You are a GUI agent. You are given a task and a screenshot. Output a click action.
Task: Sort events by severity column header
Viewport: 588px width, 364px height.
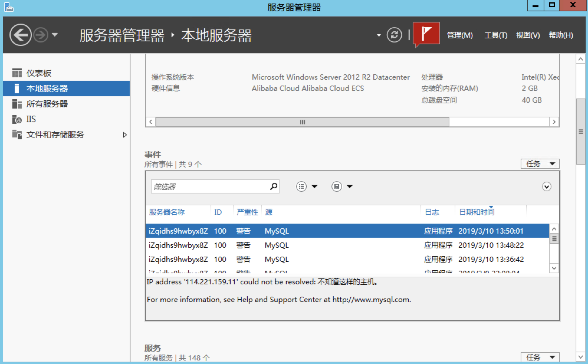pyautogui.click(x=247, y=212)
